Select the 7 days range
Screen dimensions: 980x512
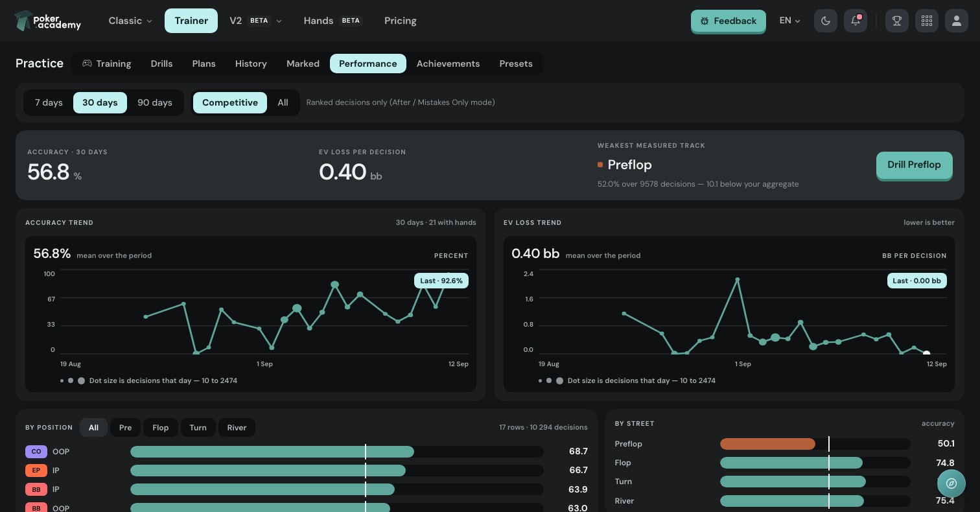49,102
